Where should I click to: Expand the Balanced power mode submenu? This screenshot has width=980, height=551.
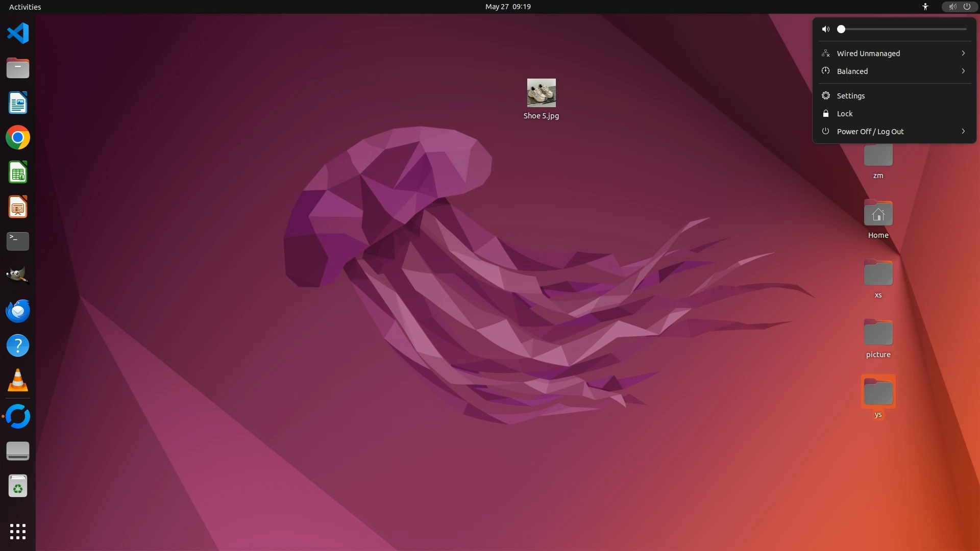pyautogui.click(x=894, y=71)
